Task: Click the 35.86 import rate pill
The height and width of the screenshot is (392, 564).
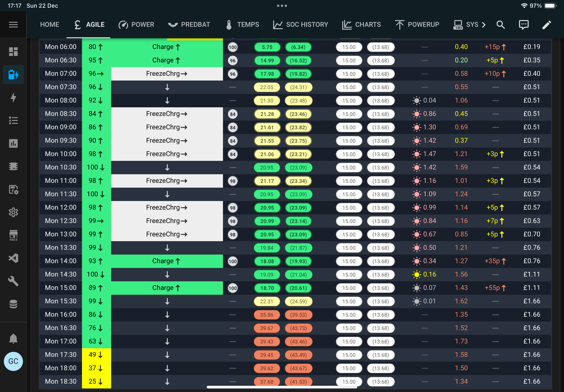Action: click(267, 315)
